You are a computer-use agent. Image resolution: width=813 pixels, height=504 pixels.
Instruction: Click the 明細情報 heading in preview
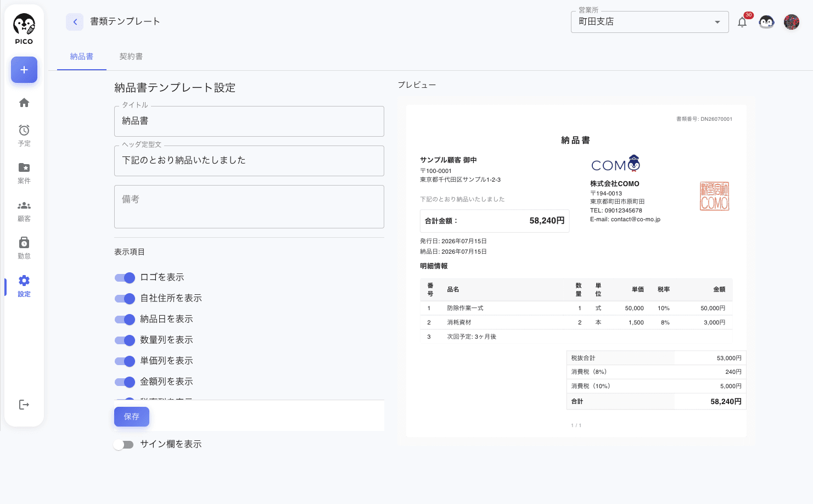[434, 266]
